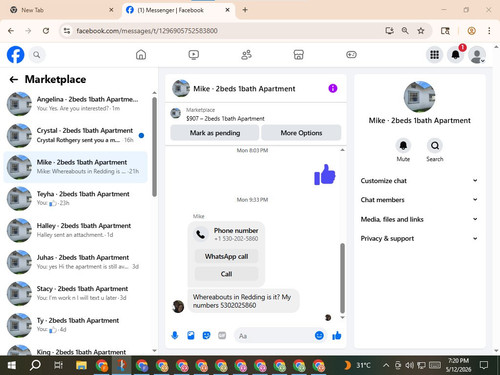Click More Options button

coord(301,133)
